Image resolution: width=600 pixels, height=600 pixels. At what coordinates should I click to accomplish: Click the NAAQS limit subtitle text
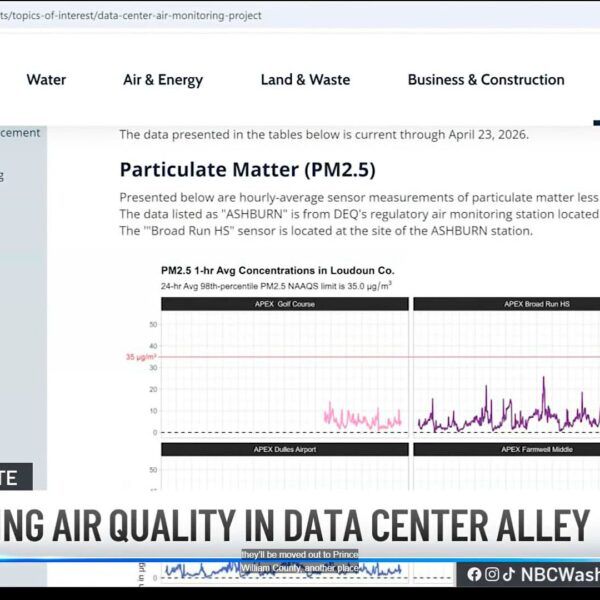pyautogui.click(x=276, y=286)
